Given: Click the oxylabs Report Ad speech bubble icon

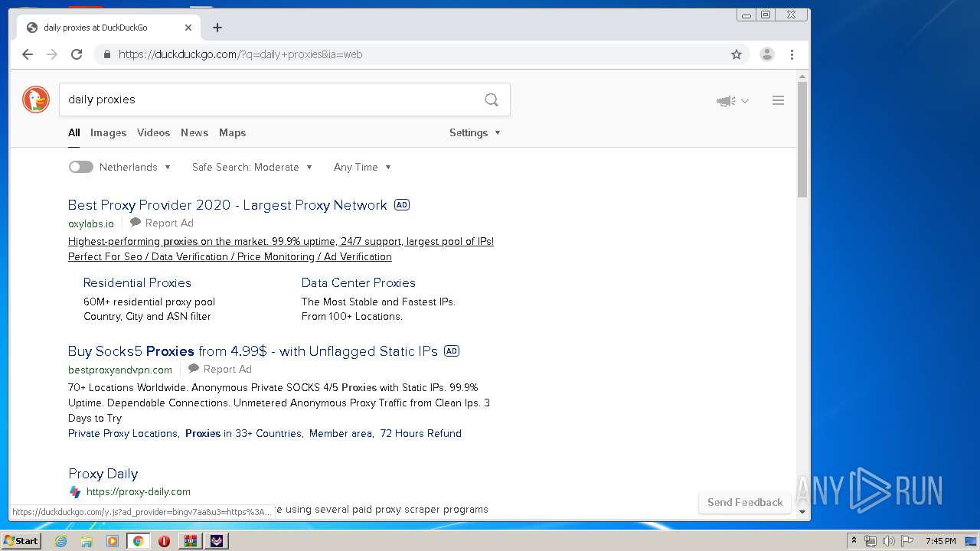Looking at the screenshot, I should click(136, 223).
